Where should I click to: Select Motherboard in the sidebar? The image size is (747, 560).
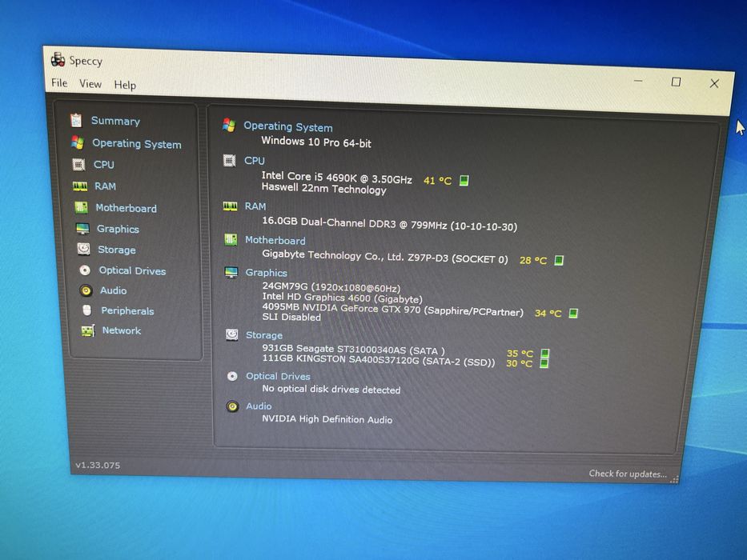pos(127,208)
